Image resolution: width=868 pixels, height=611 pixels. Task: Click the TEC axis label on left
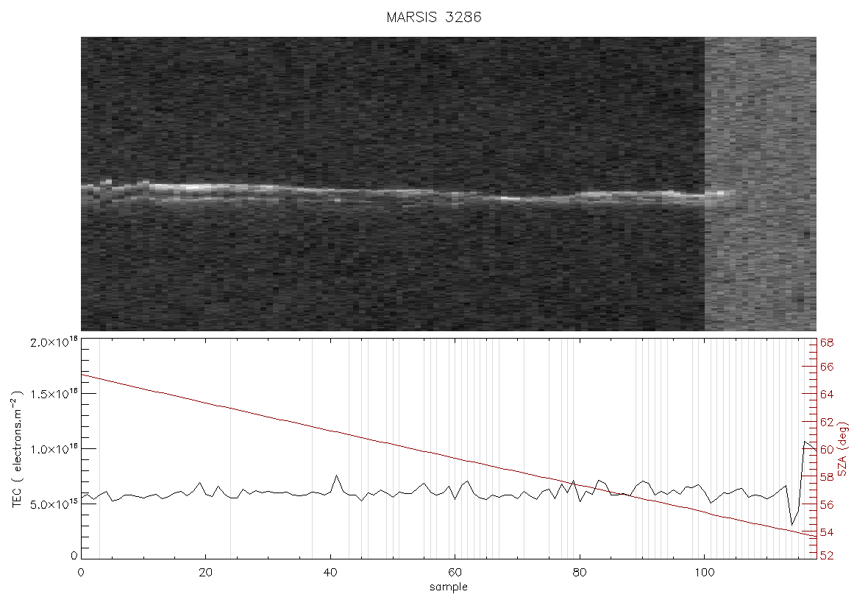point(17,449)
